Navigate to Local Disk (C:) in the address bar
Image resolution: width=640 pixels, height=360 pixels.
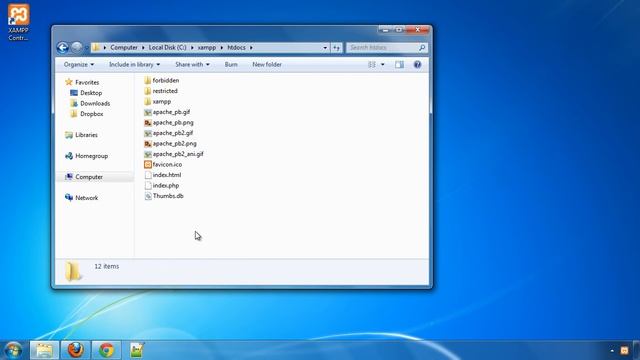click(x=167, y=48)
